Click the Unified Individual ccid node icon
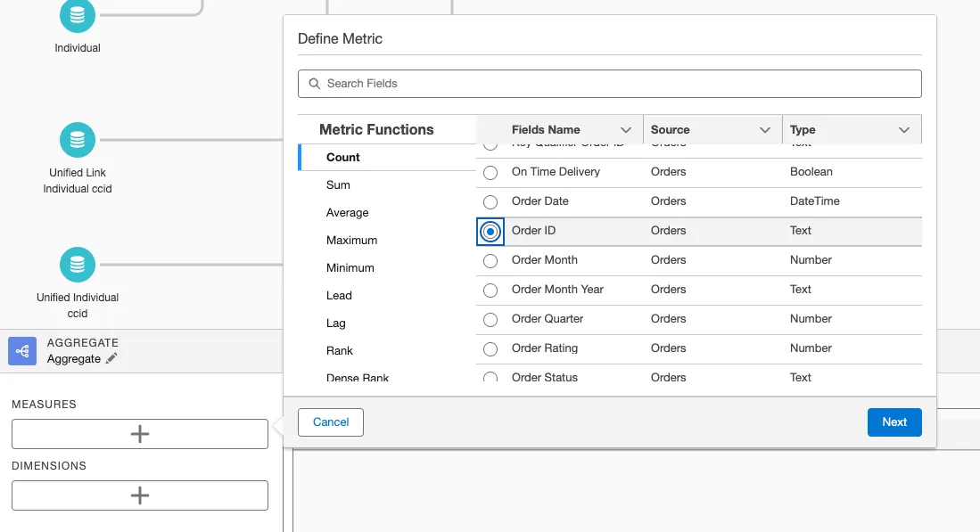980x532 pixels. [x=78, y=265]
